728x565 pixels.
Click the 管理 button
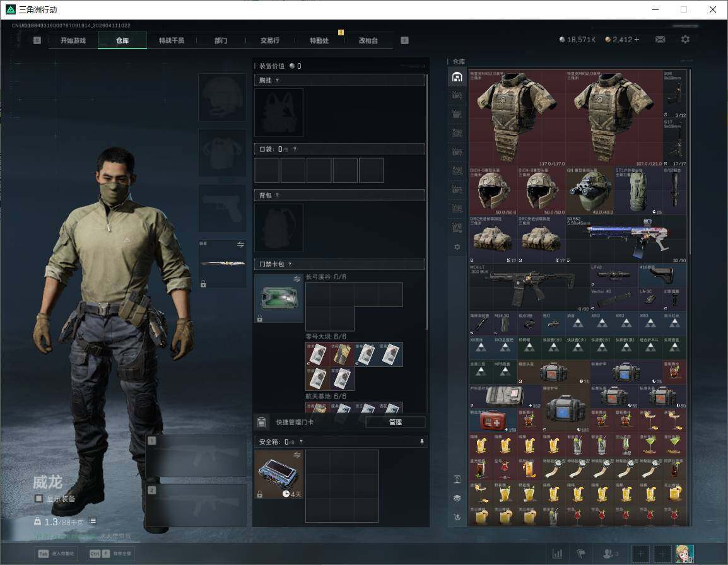click(x=395, y=422)
